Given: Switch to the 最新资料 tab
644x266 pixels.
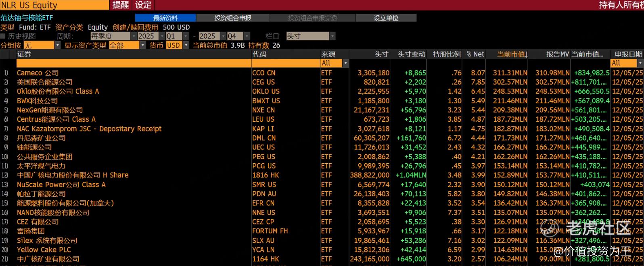Looking at the screenshot, I should (165, 18).
